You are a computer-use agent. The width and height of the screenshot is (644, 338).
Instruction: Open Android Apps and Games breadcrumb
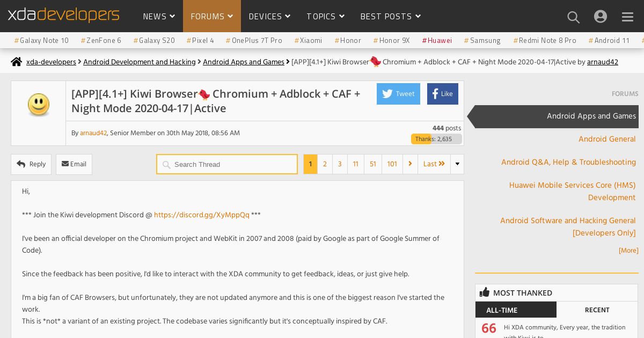tap(244, 62)
